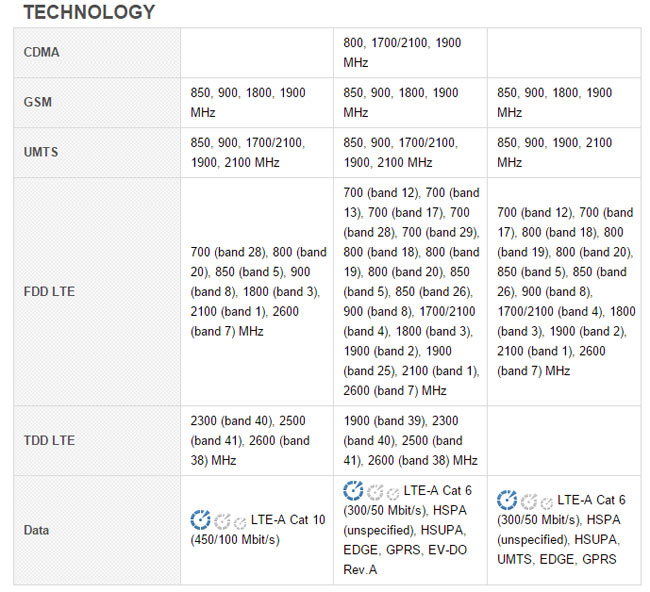The image size is (650, 592).
Task: Select the GSM row label
Action: 37,102
